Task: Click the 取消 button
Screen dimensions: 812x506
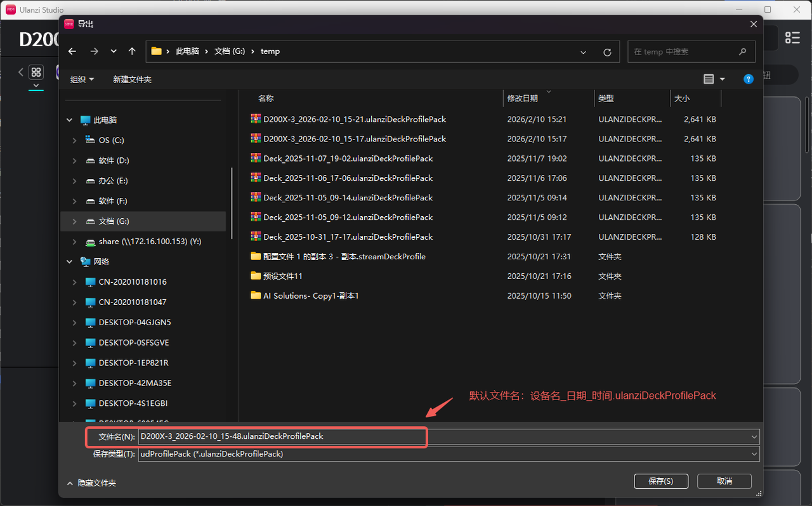Action: 724,481
